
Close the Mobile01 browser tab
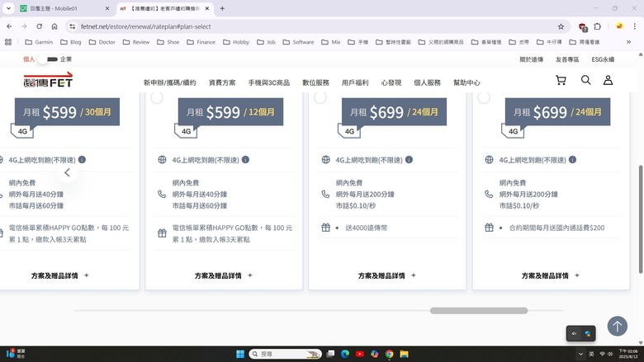click(x=107, y=8)
